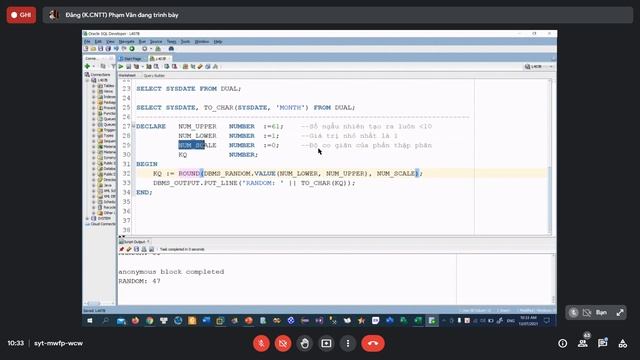This screenshot has width=640, height=360.
Task: Click the print icon in Script Output toolbar
Action: [x=144, y=249]
